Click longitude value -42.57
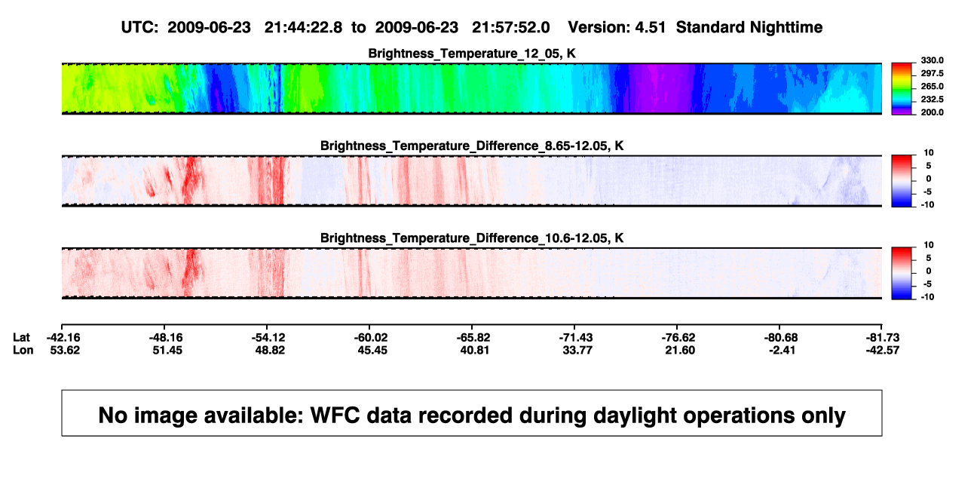 coord(883,350)
